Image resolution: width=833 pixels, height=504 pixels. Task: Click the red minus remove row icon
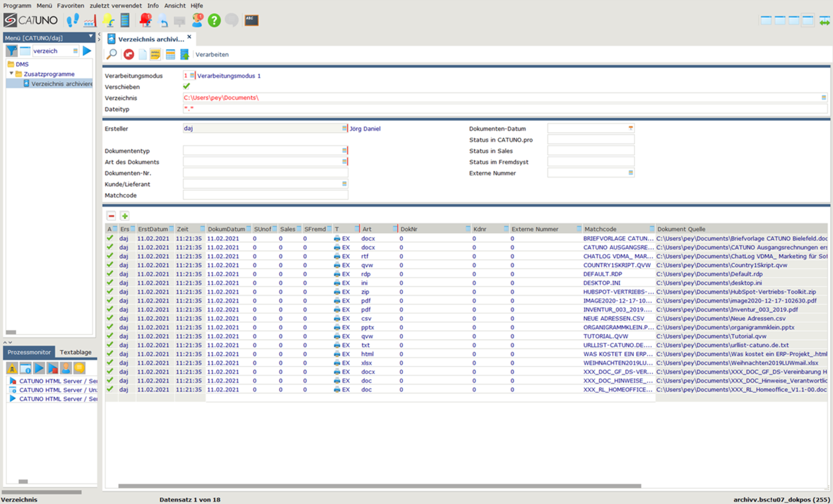pyautogui.click(x=111, y=216)
